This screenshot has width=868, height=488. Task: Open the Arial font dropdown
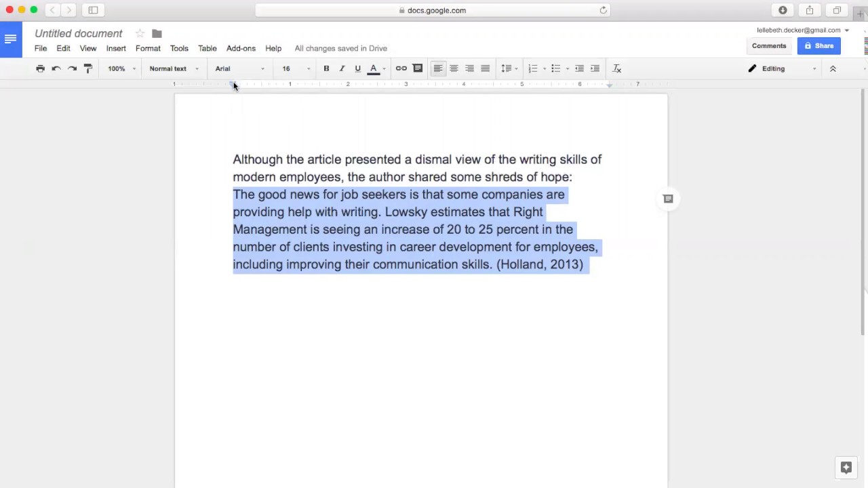pos(240,68)
